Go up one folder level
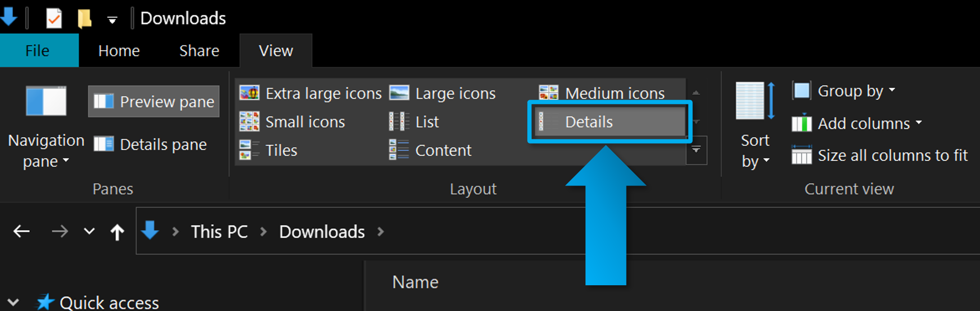Viewport: 980px width, 311px height. (x=117, y=232)
